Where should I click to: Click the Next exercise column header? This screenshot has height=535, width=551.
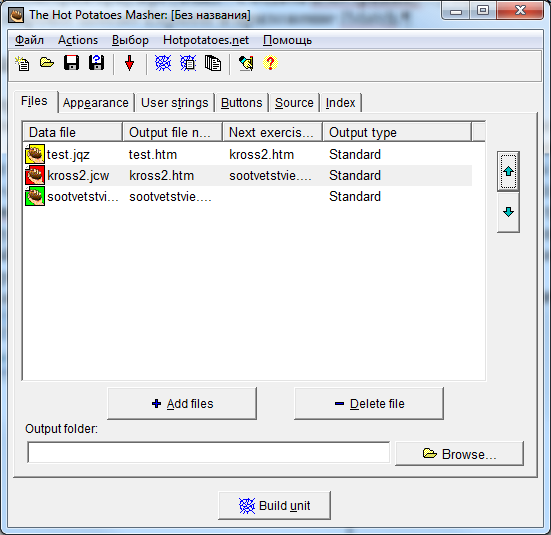coord(273,132)
